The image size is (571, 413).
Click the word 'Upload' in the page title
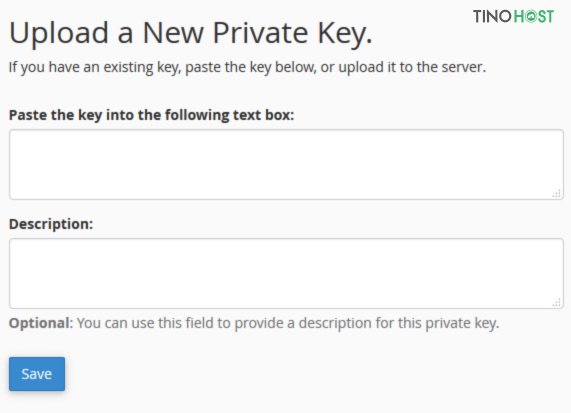click(59, 34)
